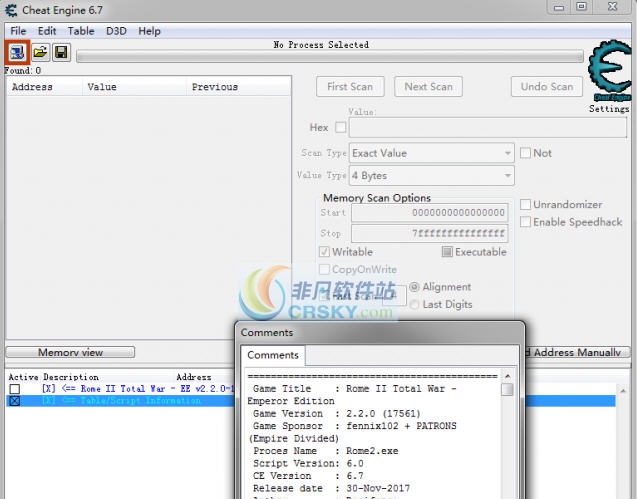This screenshot has width=637, height=499.
Task: Click the 'Proces Name : Rome2.exe' line
Action: point(325,451)
